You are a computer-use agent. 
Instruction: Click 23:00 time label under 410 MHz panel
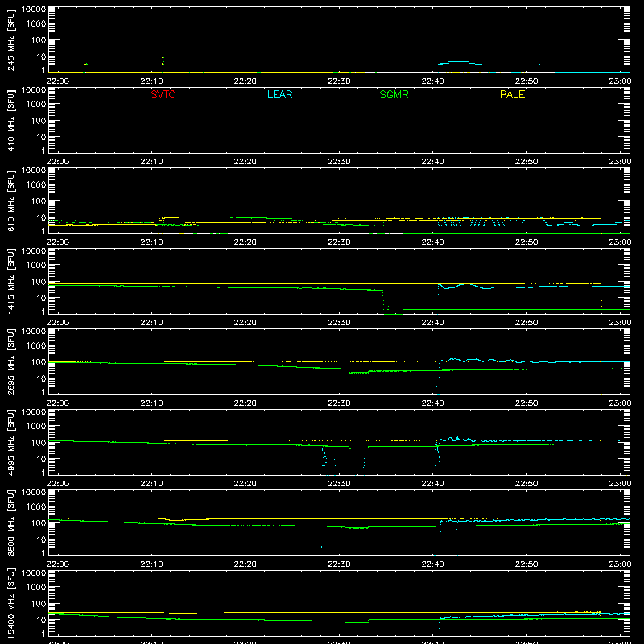tap(620, 162)
